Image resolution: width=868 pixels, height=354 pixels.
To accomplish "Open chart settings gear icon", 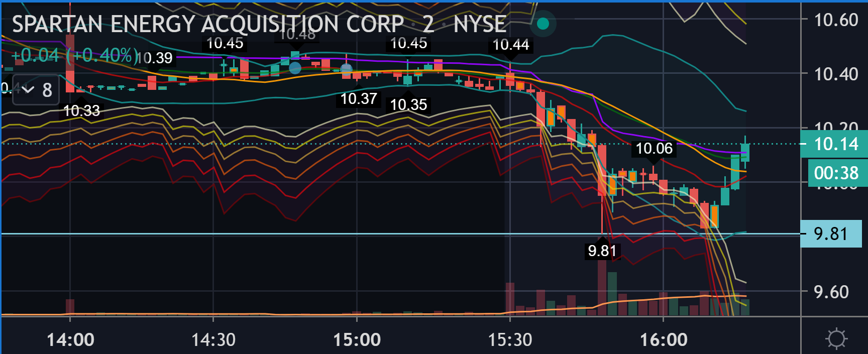I will (x=836, y=338).
